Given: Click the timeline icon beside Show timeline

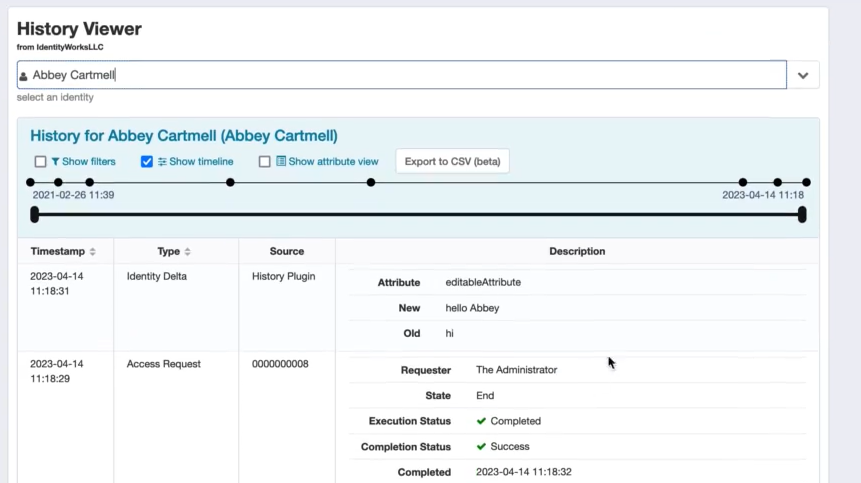Looking at the screenshot, I should point(162,162).
